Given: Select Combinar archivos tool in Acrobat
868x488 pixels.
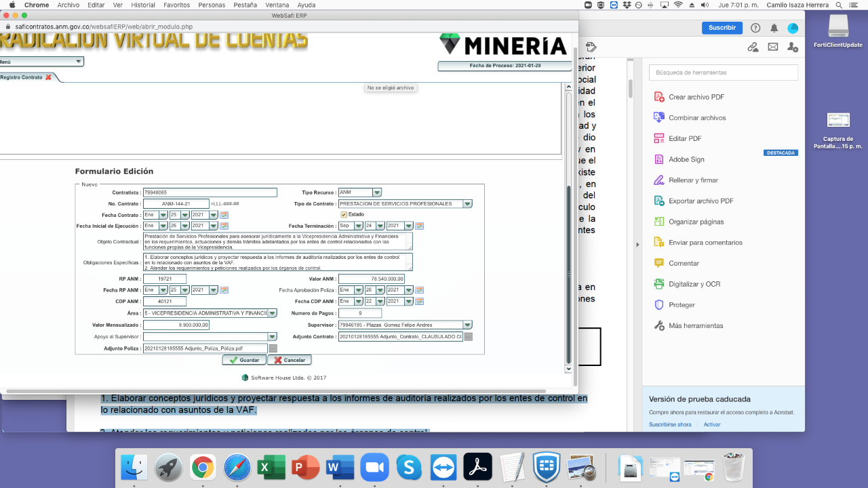Looking at the screenshot, I should point(690,117).
